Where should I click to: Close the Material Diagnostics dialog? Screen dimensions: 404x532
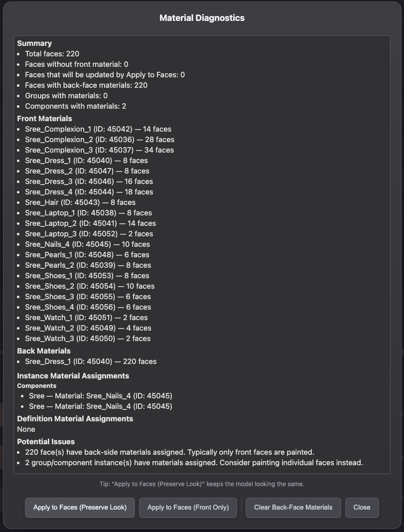click(362, 507)
